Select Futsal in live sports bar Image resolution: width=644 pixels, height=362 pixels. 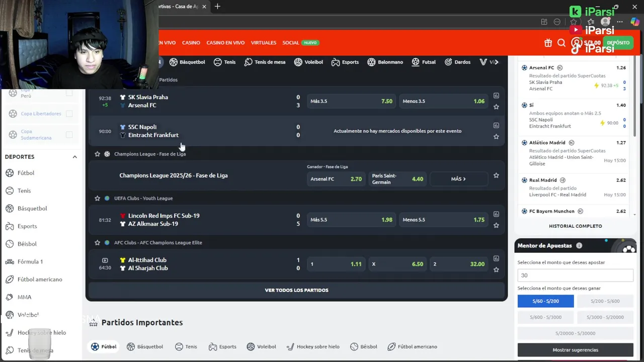click(424, 62)
